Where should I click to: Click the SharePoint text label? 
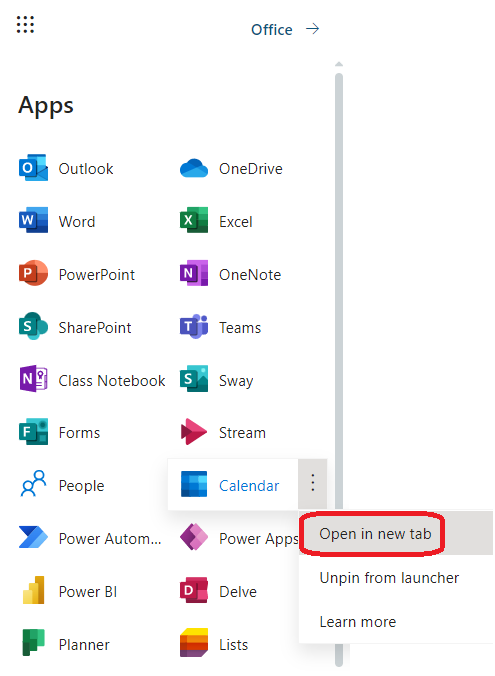point(95,328)
